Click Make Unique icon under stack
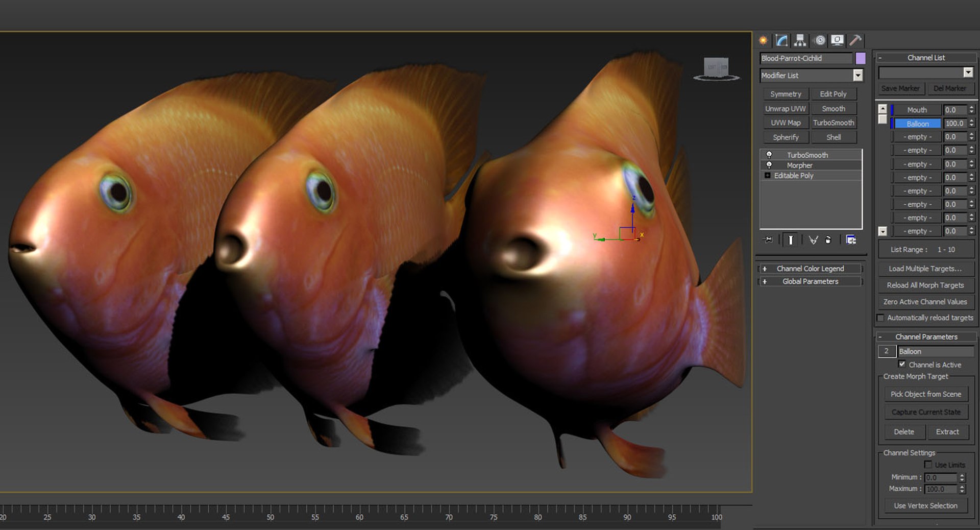Image resolution: width=980 pixels, height=530 pixels. [813, 239]
